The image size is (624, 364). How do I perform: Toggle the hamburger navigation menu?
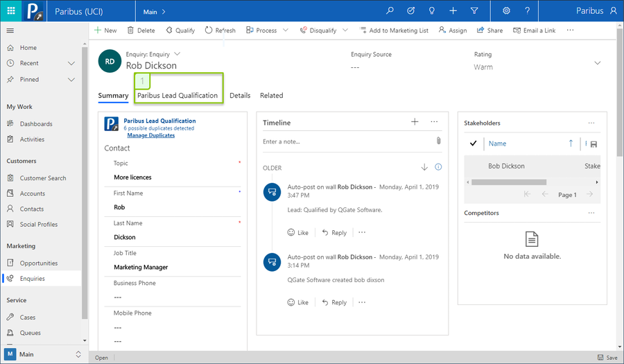click(x=10, y=31)
